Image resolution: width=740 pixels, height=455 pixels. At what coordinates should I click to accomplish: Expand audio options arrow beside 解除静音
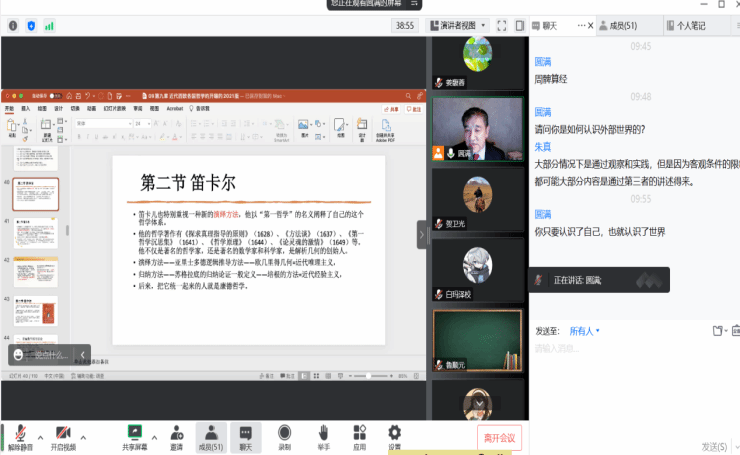coord(40,437)
